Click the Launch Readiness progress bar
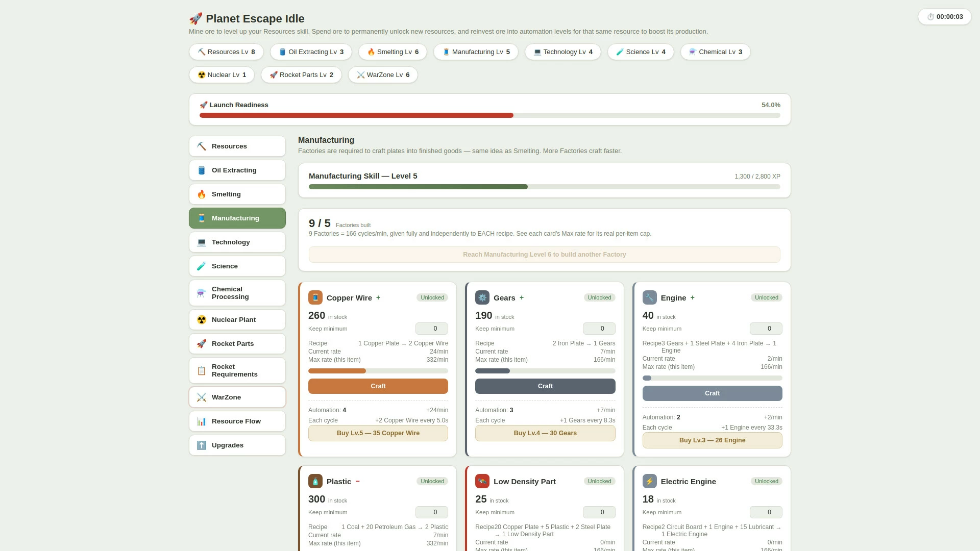This screenshot has height=551, width=980. (x=489, y=115)
